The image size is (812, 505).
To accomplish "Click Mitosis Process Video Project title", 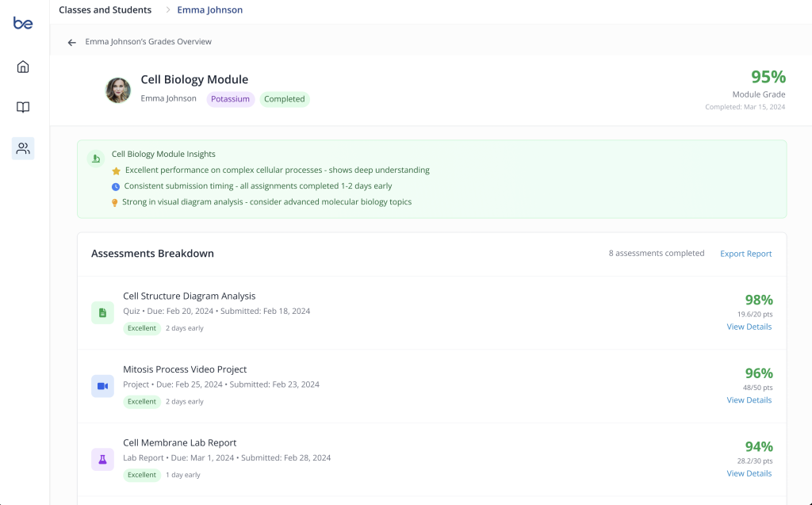I will 184,369.
